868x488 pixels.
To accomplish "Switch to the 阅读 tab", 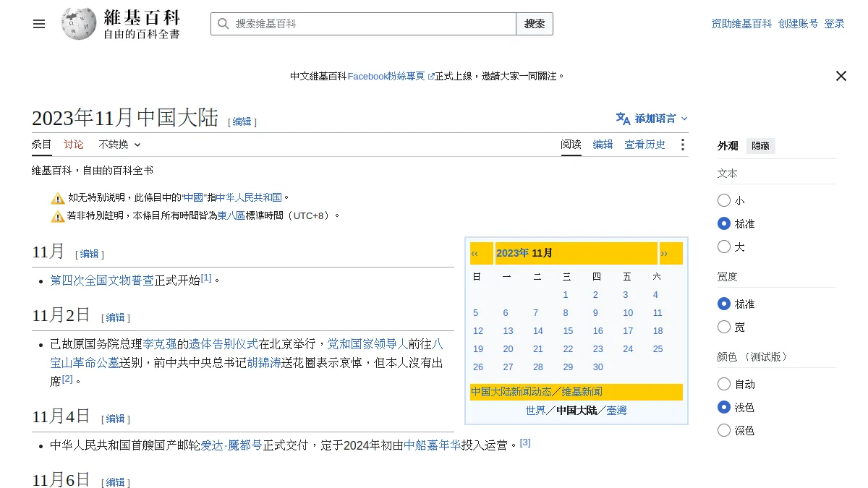I will [571, 145].
